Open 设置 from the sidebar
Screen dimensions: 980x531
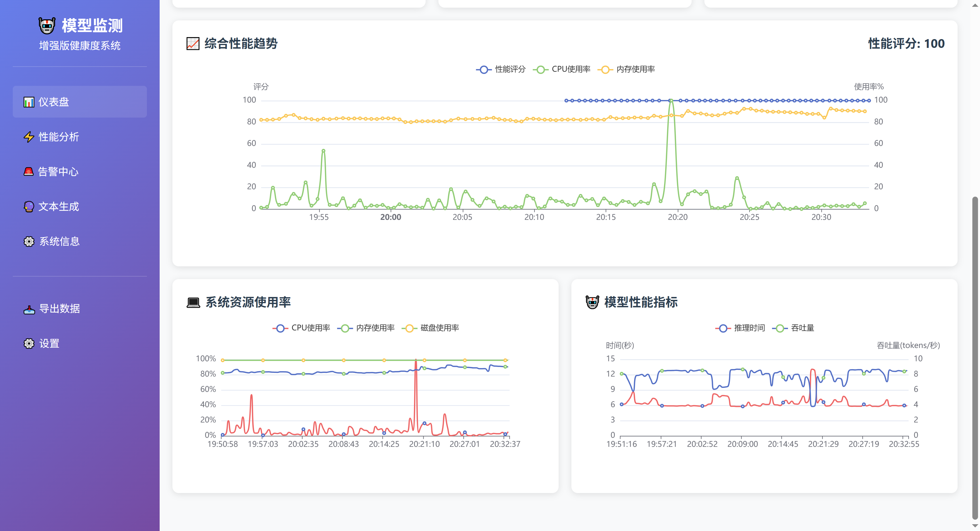pyautogui.click(x=49, y=344)
